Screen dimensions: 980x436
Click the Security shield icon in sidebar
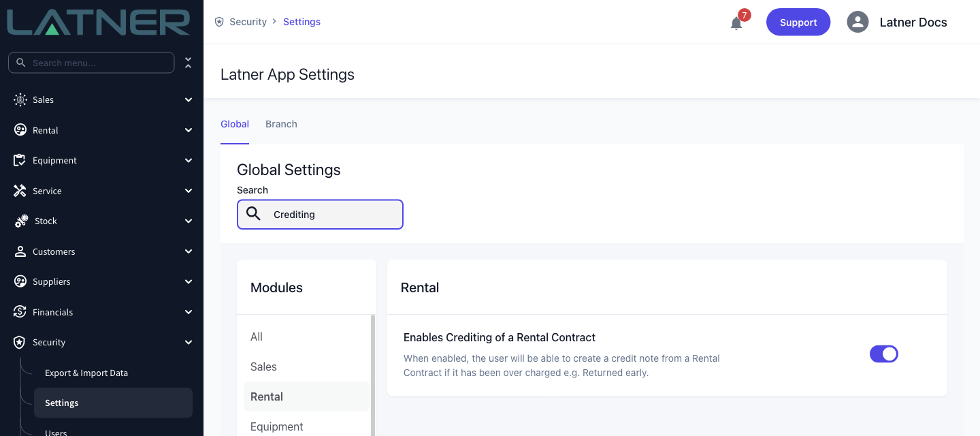click(20, 342)
